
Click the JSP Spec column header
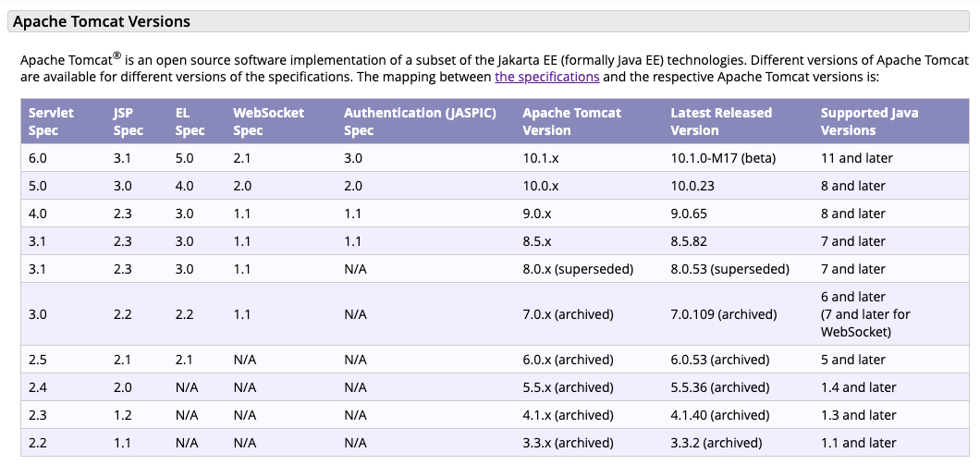[x=129, y=121]
